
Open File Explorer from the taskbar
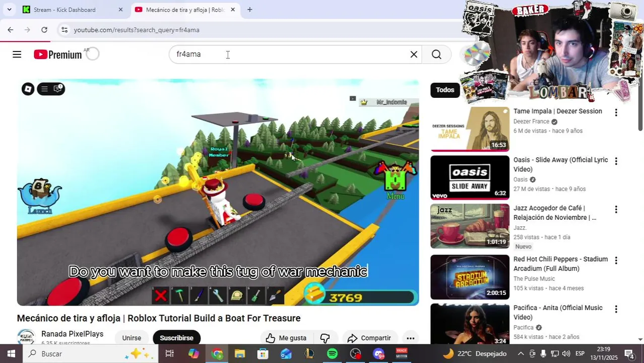tap(239, 354)
